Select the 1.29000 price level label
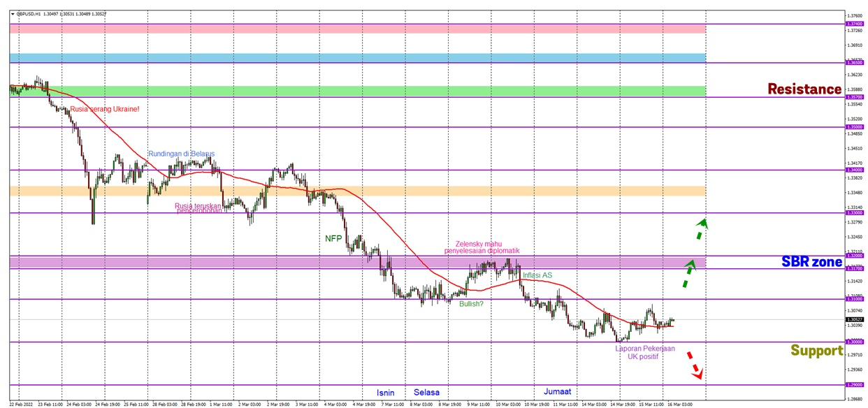Image resolution: width=868 pixels, height=408 pixels. 855,384
